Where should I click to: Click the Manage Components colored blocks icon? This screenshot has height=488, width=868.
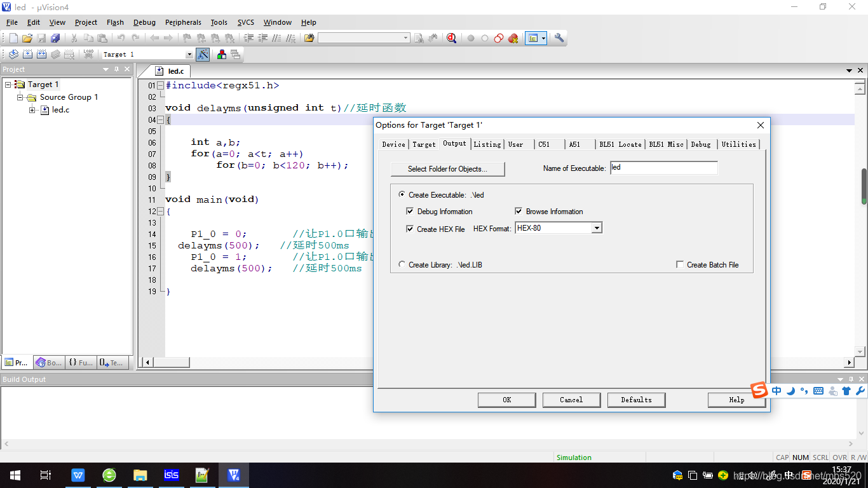tap(221, 55)
